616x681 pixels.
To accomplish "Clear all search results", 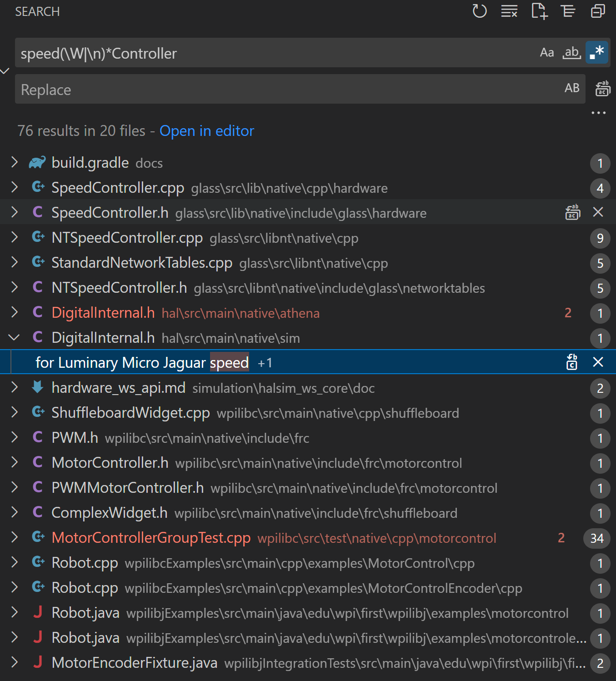I will pos(509,11).
